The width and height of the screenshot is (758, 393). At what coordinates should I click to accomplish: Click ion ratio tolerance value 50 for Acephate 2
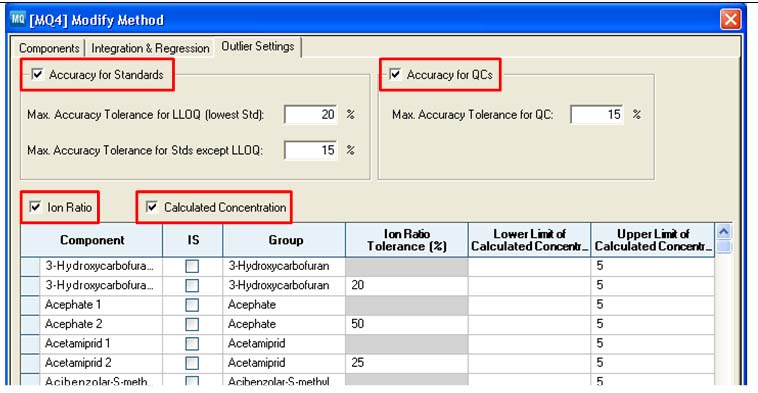click(407, 324)
